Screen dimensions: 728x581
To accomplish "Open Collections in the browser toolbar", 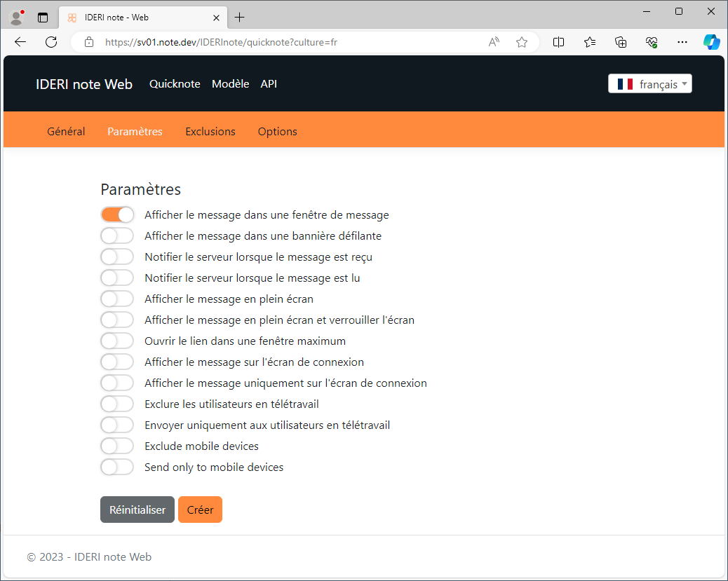I will tap(621, 42).
